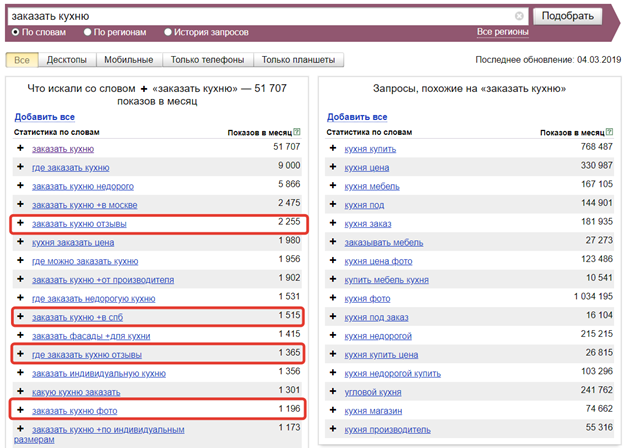Add 'заказать кухню отзывы' using plus icon
The image size is (624, 448).
pyautogui.click(x=20, y=223)
